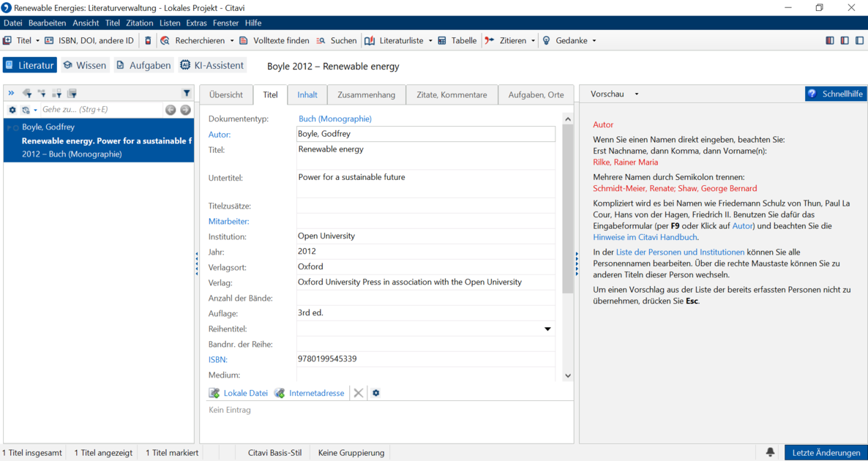Click the Buch (Monographie) document type link

coord(335,119)
